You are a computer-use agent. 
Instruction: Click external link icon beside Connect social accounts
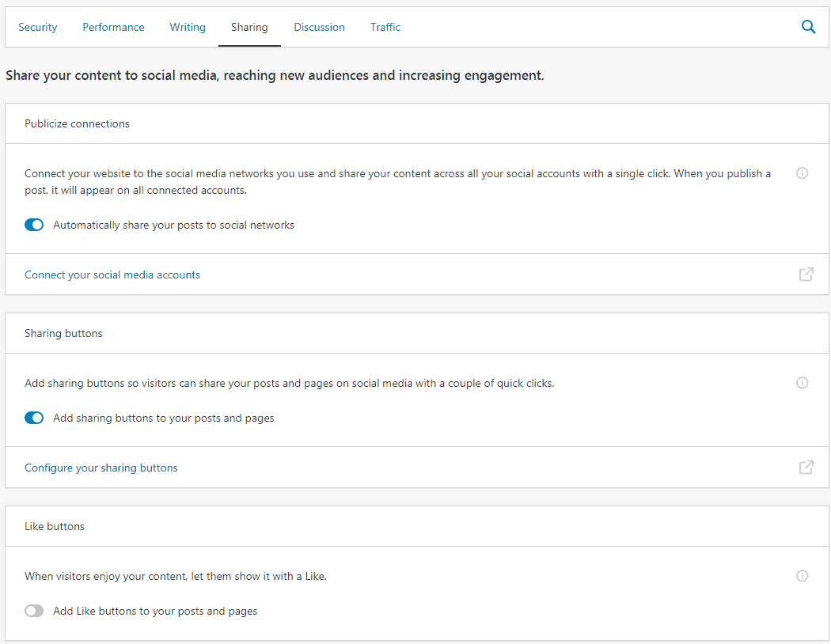(806, 275)
